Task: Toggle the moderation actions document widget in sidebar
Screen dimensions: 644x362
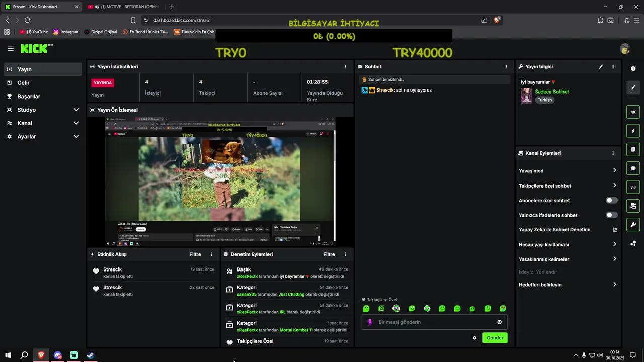Action: tap(633, 149)
